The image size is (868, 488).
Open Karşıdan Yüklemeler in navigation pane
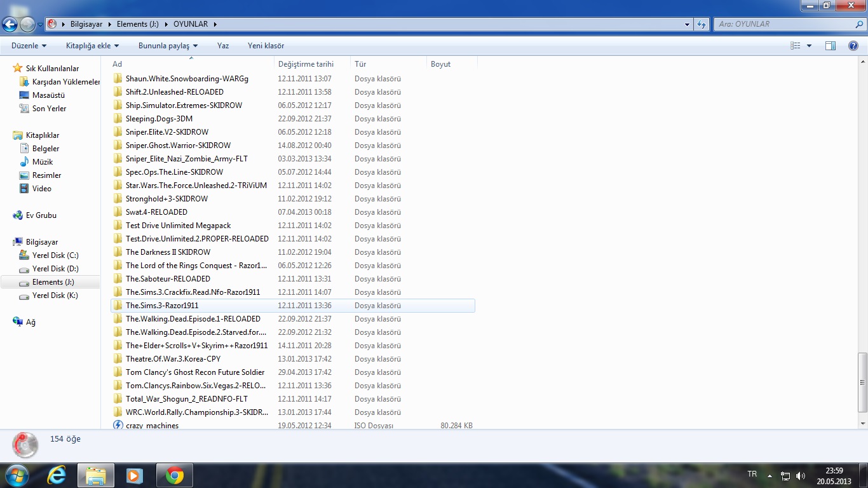(66, 82)
